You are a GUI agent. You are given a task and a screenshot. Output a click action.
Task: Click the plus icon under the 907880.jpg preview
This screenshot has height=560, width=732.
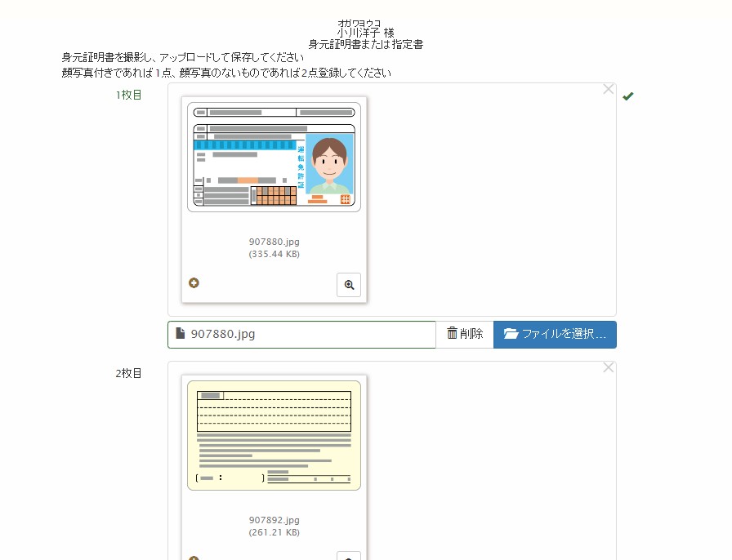tap(194, 283)
